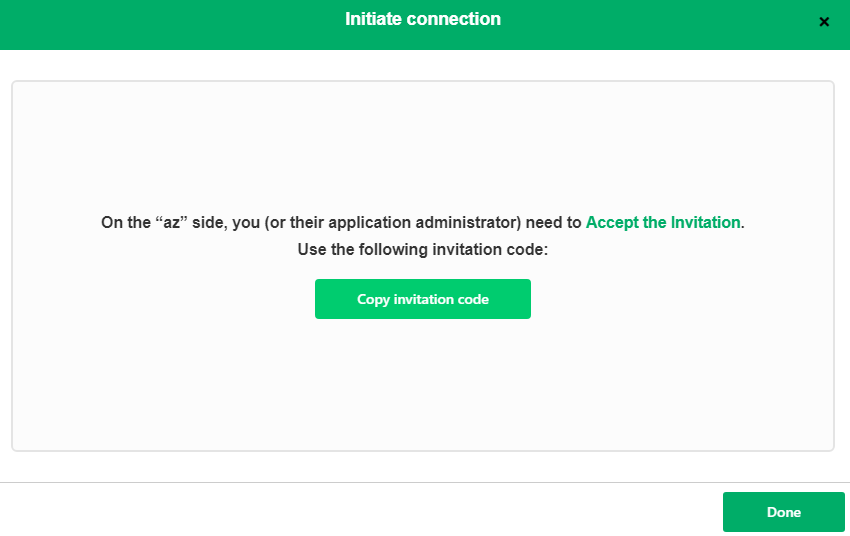850x536 pixels.
Task: Close the Initiate connection dialog with X
Action: (x=824, y=22)
